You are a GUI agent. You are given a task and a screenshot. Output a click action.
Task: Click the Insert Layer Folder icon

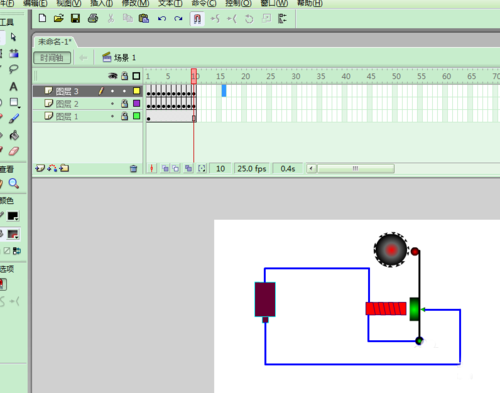(64, 169)
